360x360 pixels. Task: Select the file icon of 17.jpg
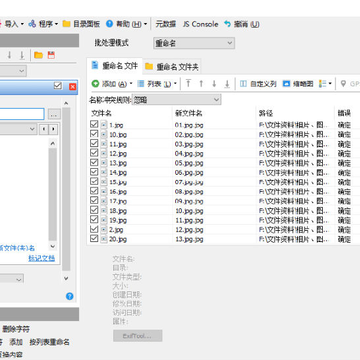[x=104, y=201]
